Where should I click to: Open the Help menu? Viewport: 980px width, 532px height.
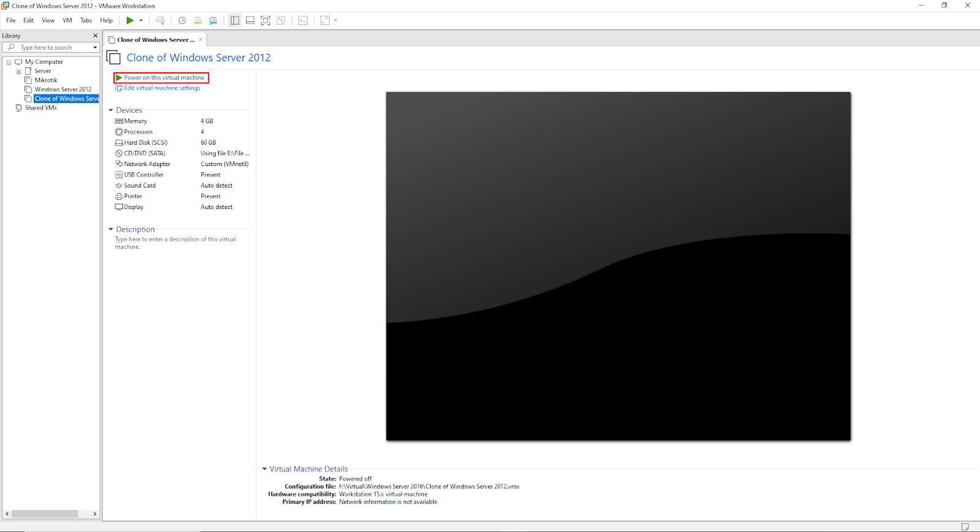107,20
